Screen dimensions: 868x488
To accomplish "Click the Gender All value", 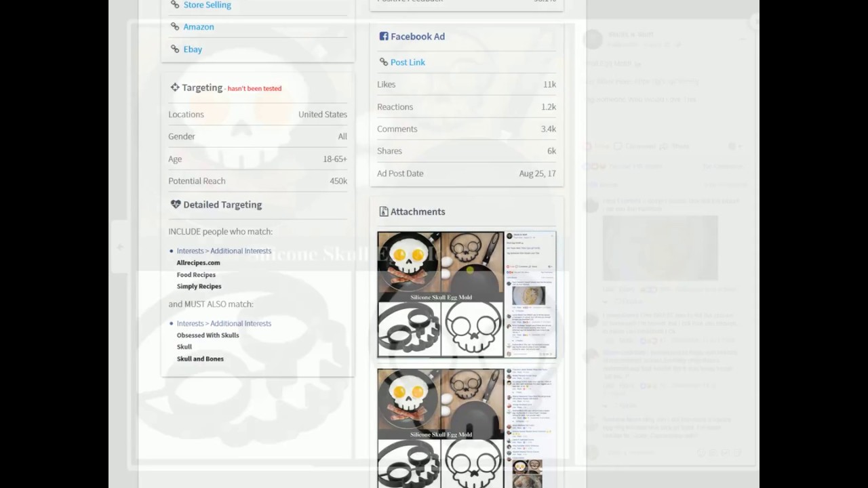I will (342, 136).
